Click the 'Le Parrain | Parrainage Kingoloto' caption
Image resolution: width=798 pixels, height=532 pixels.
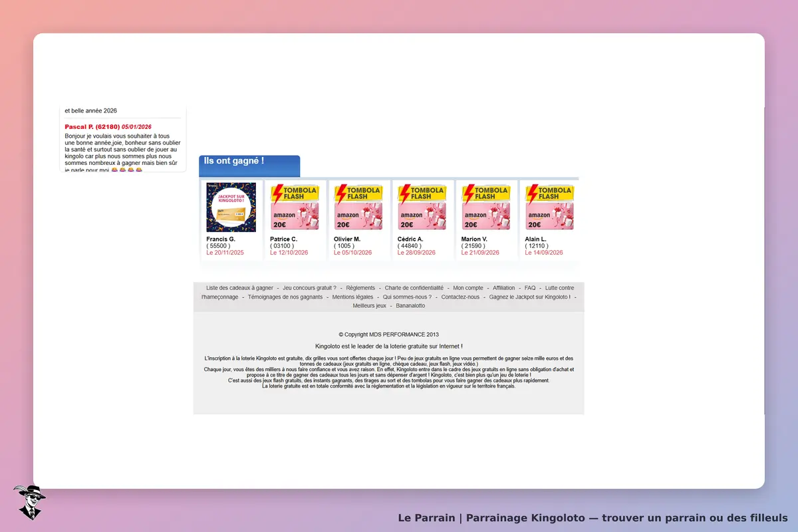click(593, 517)
